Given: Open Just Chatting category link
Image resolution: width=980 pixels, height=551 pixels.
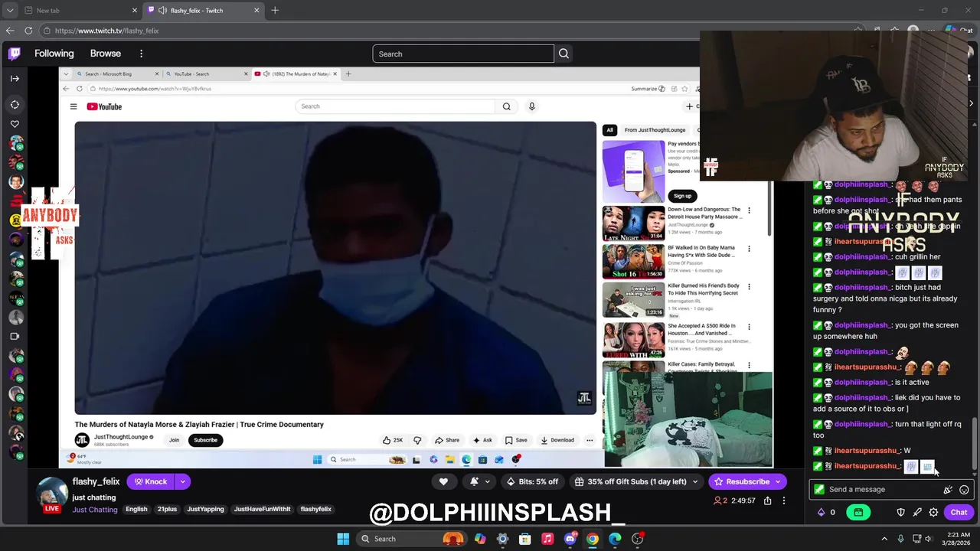Looking at the screenshot, I should (95, 510).
